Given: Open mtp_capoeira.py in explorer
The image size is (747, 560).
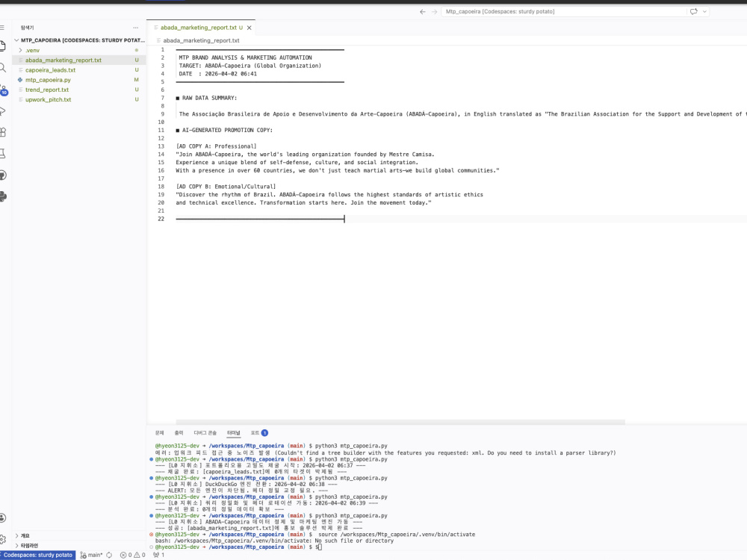Looking at the screenshot, I should (x=79, y=80).
